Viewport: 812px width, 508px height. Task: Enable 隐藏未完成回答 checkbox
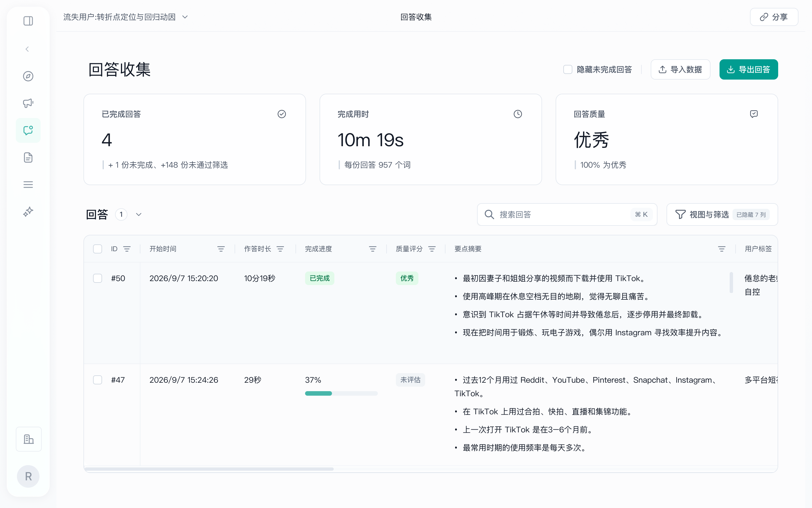point(568,69)
